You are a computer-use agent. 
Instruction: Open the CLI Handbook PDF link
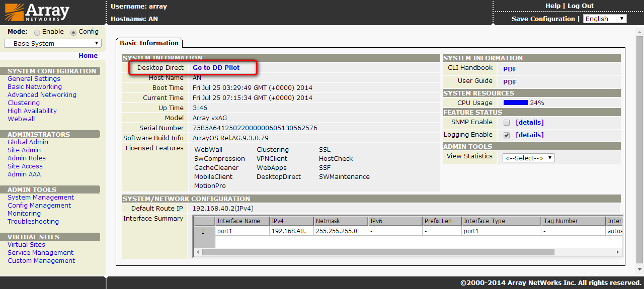(510, 69)
